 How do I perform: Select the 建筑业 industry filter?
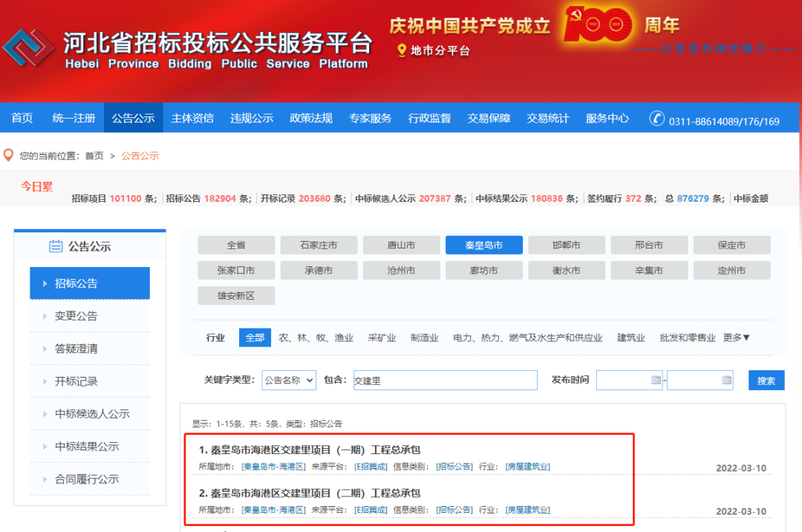(630, 338)
